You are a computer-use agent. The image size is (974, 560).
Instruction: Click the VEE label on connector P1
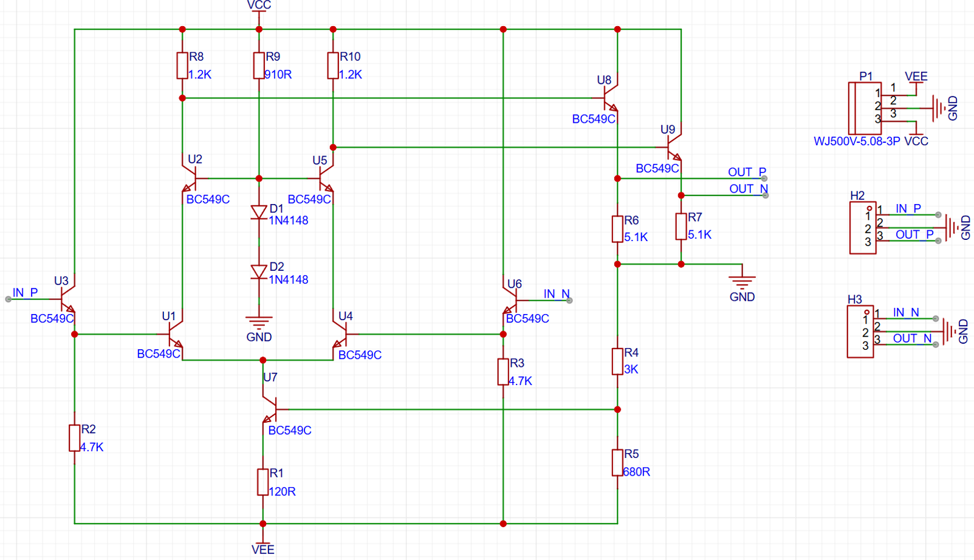coord(916,77)
